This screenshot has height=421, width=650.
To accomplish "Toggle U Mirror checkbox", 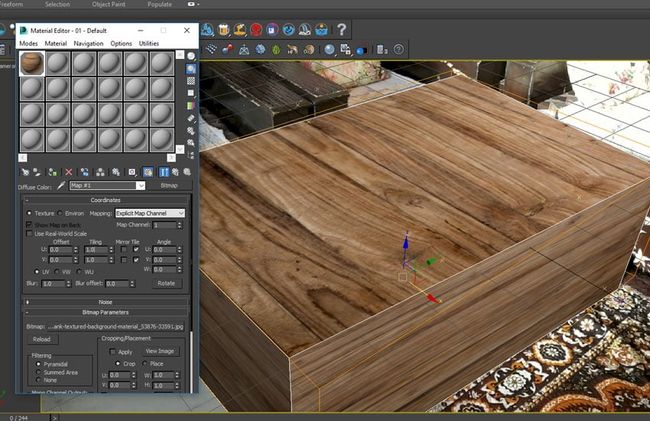I will (x=124, y=249).
